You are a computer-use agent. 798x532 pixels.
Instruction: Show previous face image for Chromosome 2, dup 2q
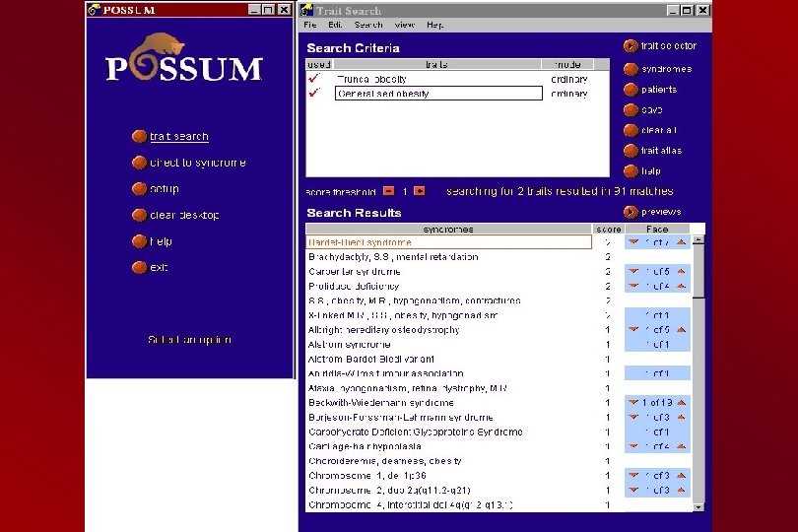coord(633,491)
